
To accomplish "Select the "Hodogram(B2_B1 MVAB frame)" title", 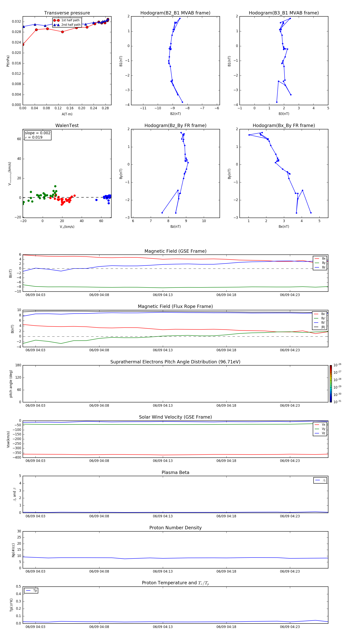I will coord(175,13).
